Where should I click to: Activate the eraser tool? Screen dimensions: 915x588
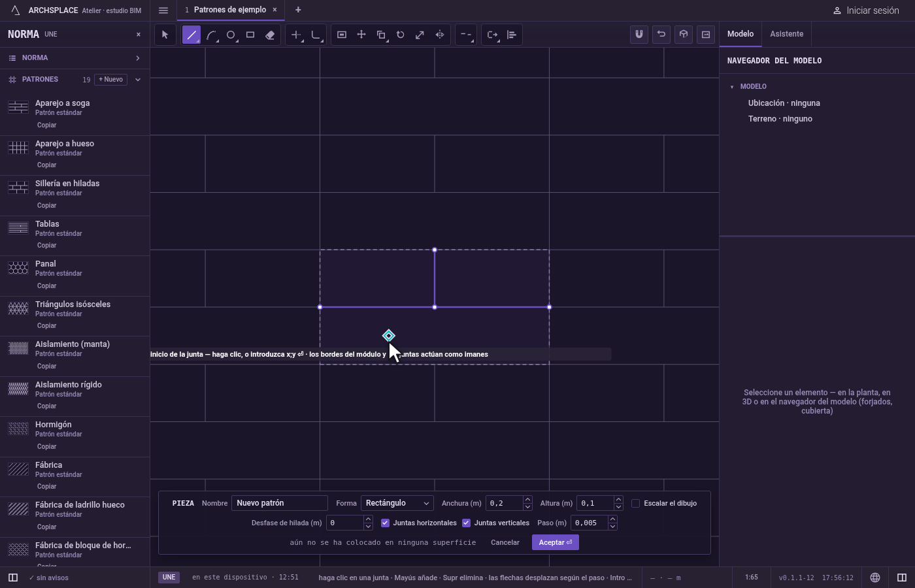[270, 35]
